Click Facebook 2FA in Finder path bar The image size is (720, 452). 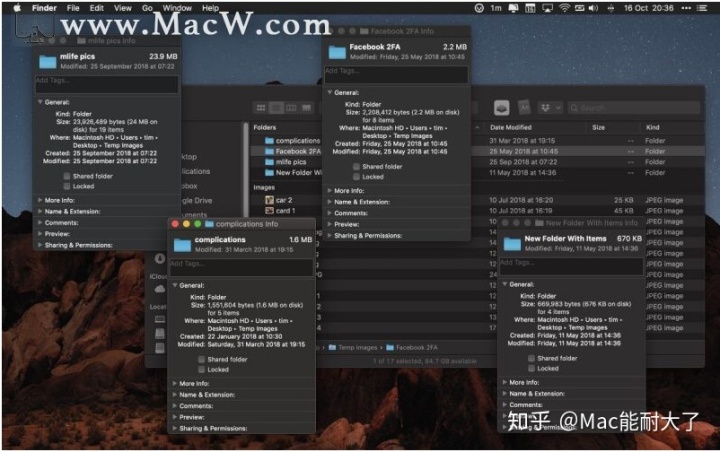412,347
